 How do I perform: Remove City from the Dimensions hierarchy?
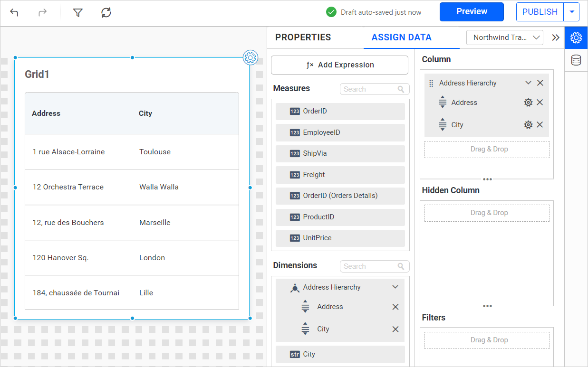tap(395, 329)
